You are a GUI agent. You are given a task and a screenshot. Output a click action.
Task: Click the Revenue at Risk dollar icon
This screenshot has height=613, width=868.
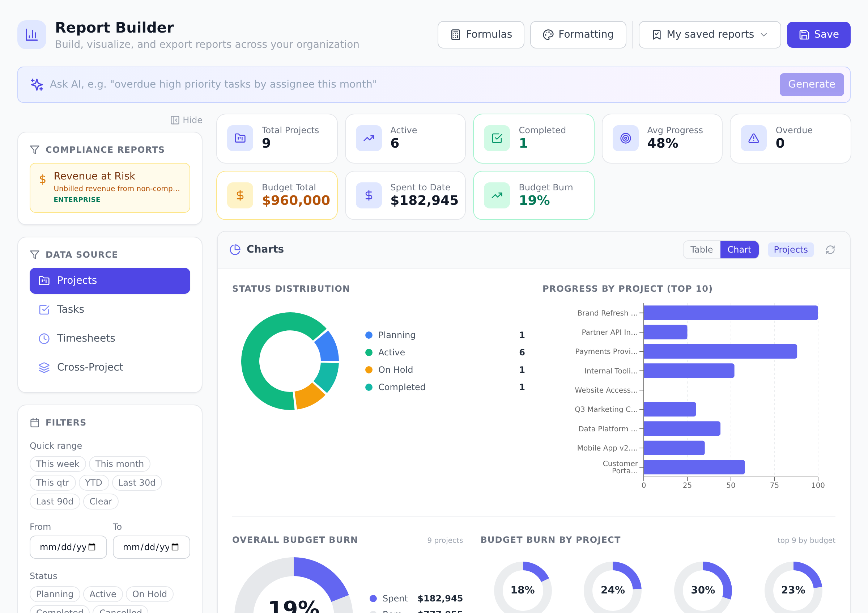pyautogui.click(x=43, y=179)
